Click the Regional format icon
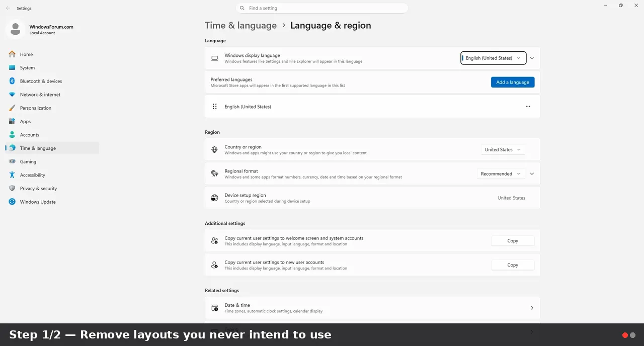The width and height of the screenshot is (644, 346). pos(215,174)
